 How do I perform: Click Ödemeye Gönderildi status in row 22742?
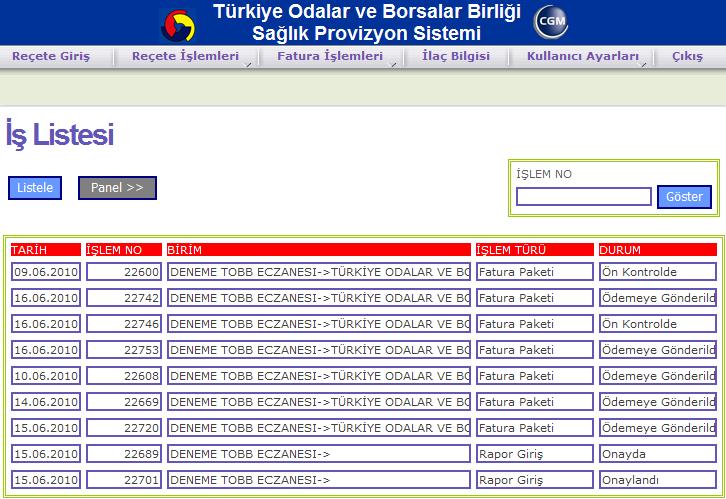coord(657,298)
